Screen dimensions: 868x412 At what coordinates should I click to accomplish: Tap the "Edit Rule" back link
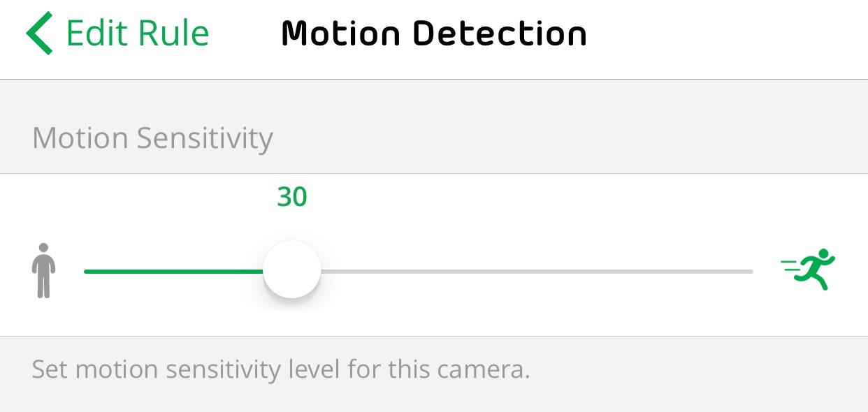pos(137,34)
